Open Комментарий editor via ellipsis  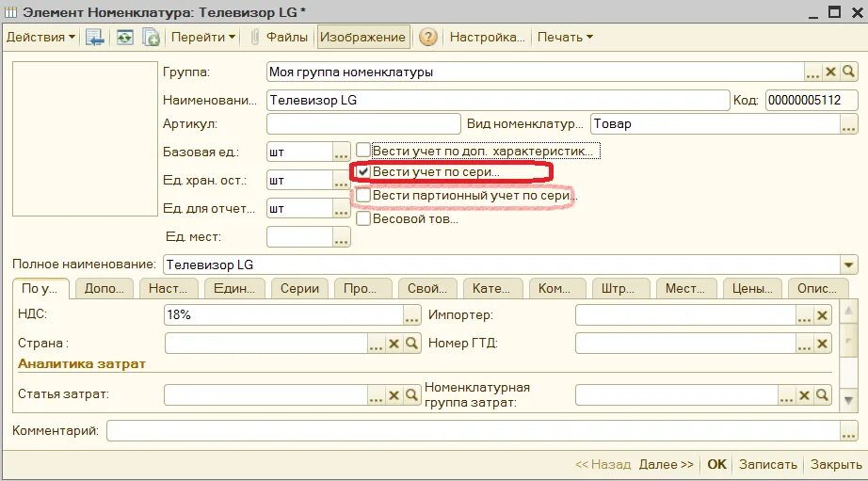click(848, 430)
